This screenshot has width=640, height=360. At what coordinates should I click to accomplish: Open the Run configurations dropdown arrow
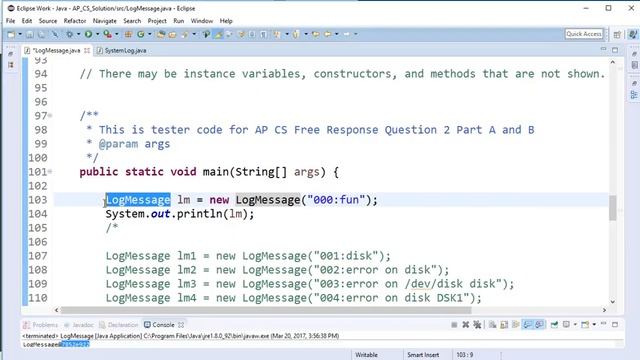click(x=98, y=34)
